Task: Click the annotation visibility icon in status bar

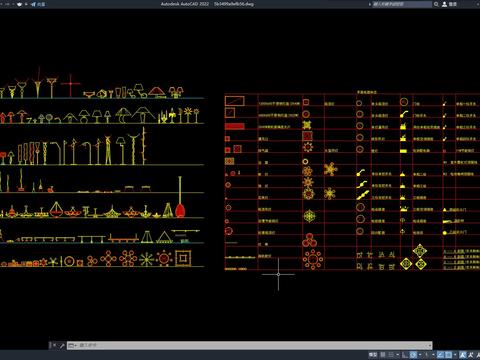Action: [x=463, y=355]
